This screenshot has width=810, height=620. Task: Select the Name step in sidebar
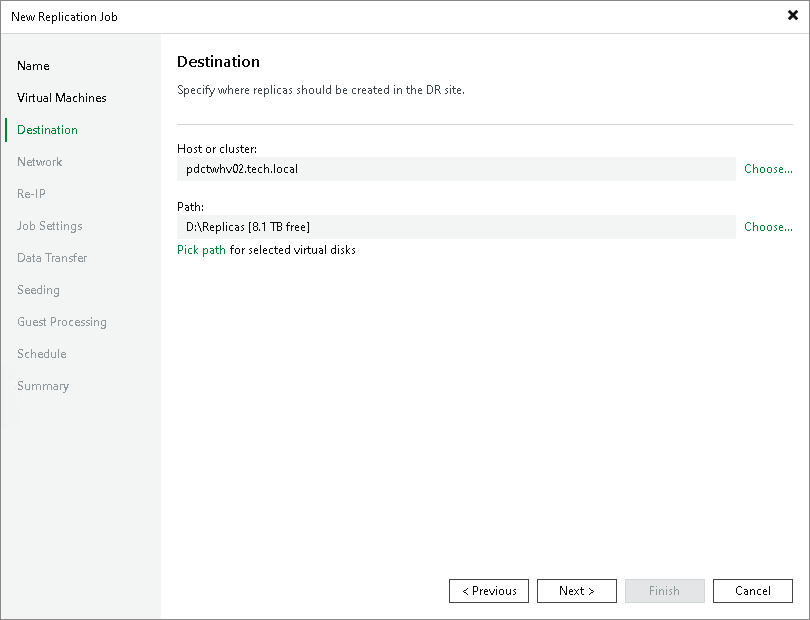(x=33, y=65)
